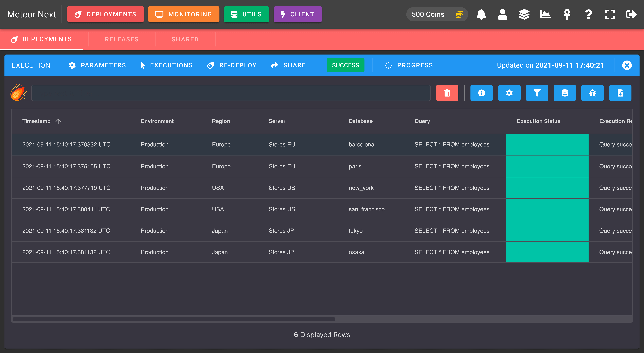
Task: Open the user profile icon
Action: (502, 14)
